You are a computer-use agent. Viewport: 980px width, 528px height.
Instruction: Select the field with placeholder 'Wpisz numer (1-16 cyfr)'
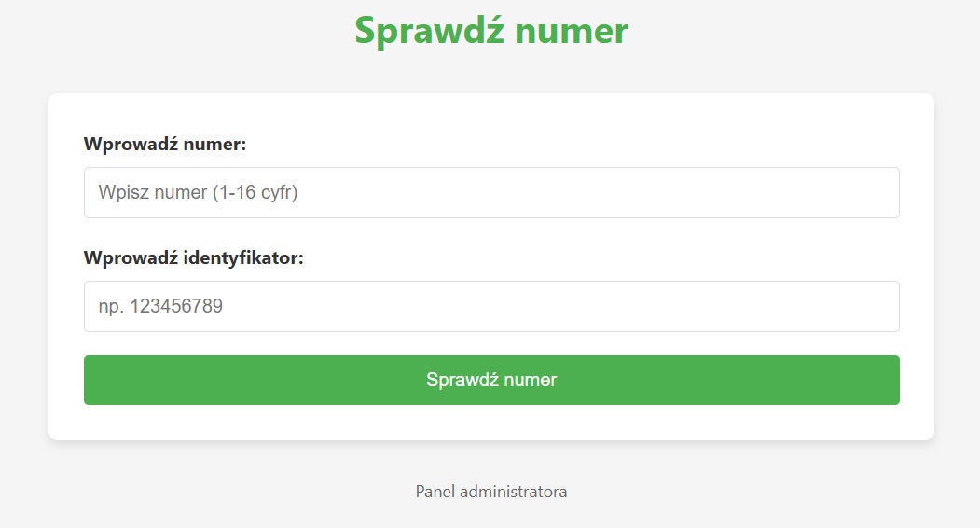[491, 193]
